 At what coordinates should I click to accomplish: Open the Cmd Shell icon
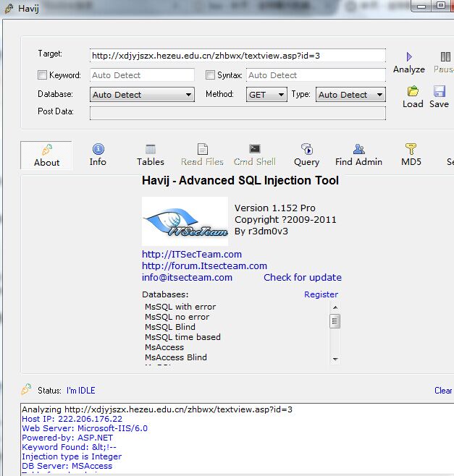255,149
